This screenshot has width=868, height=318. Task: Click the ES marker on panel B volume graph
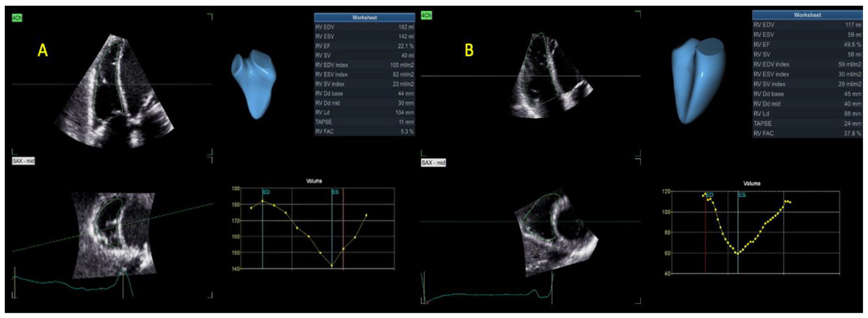(742, 195)
